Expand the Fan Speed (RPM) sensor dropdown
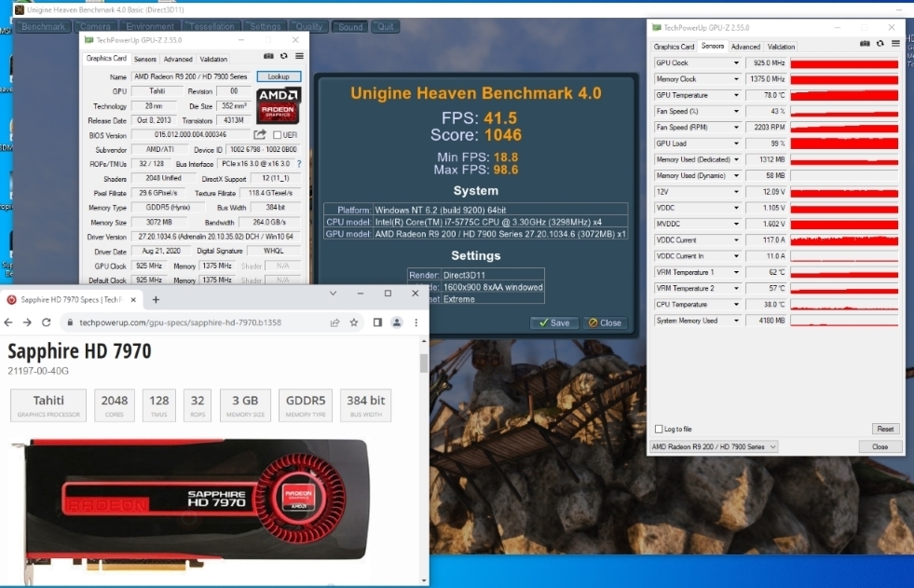This screenshot has width=914, height=588. [736, 127]
